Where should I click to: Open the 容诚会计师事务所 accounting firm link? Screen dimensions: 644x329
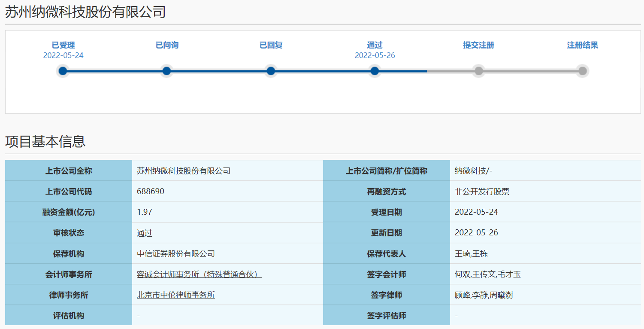coord(199,274)
